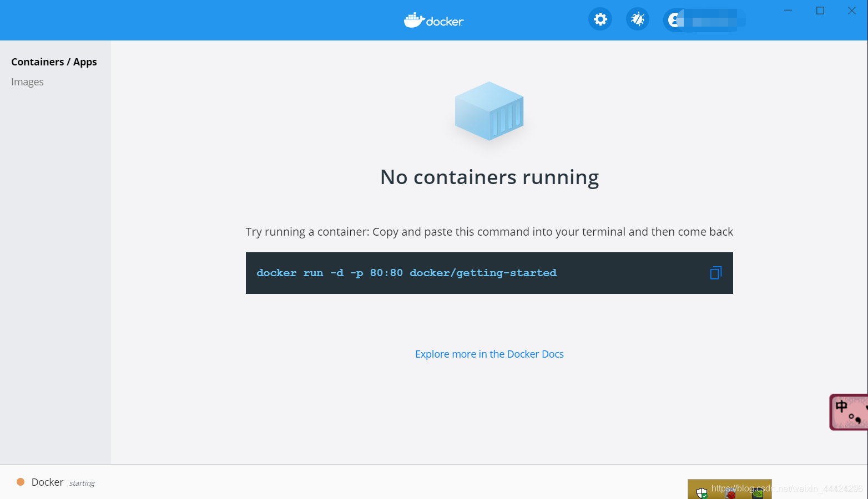Screen dimensions: 868x499
Task: Open Docker settings gear icon
Action: tap(600, 19)
